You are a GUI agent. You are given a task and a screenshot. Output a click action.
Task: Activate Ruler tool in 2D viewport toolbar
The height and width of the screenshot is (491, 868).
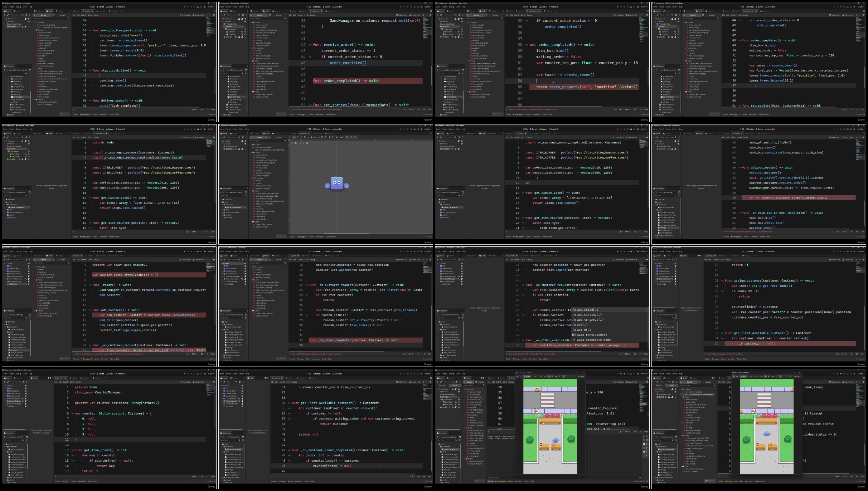click(315, 137)
